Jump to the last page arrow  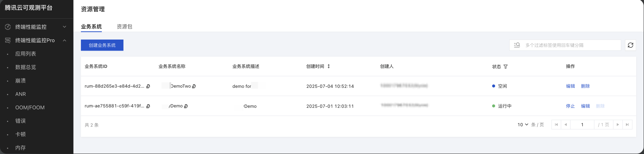[627, 125]
